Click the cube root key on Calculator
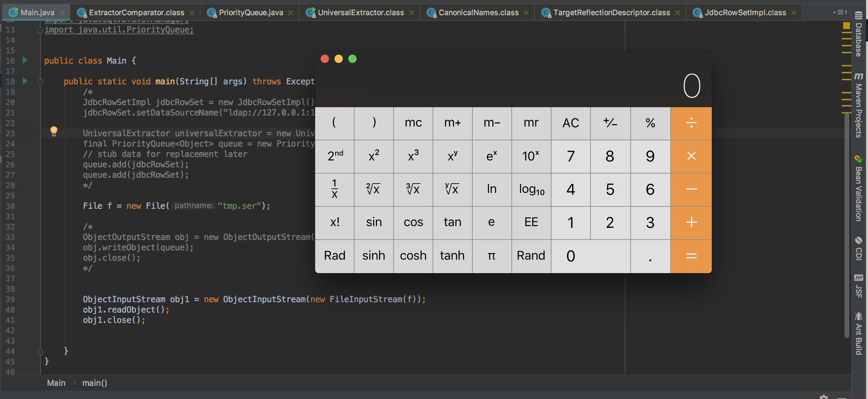This screenshot has height=399, width=868. point(413,189)
